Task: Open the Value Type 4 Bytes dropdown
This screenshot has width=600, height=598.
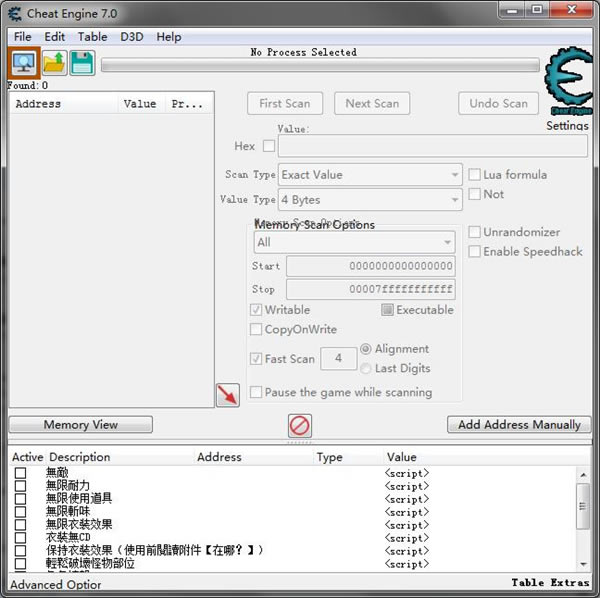Action: tap(370, 199)
